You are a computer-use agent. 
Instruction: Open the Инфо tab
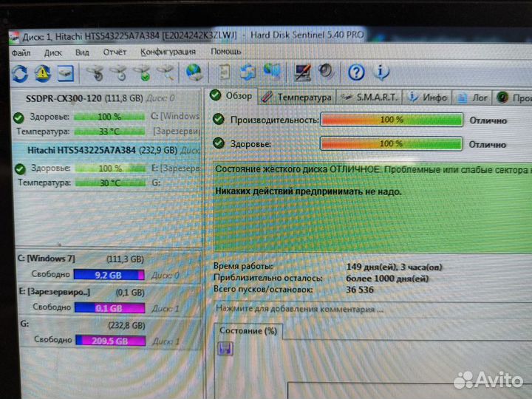[x=428, y=97]
